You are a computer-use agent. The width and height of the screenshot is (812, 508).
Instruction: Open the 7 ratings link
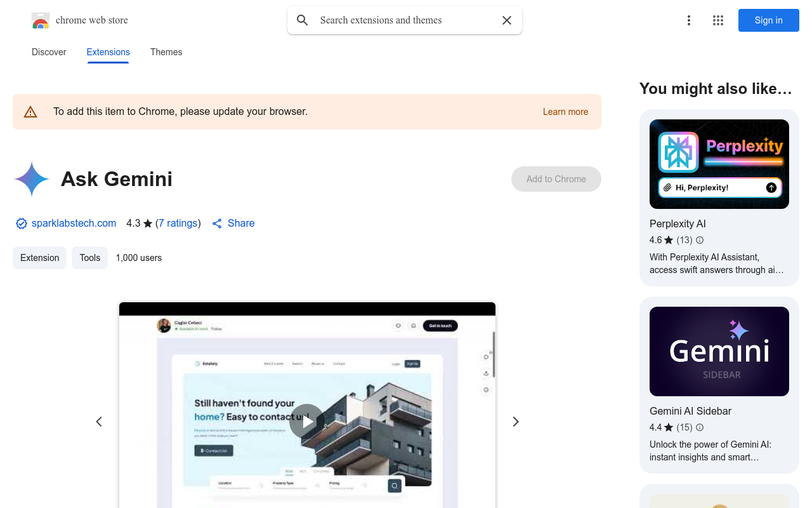coord(178,224)
